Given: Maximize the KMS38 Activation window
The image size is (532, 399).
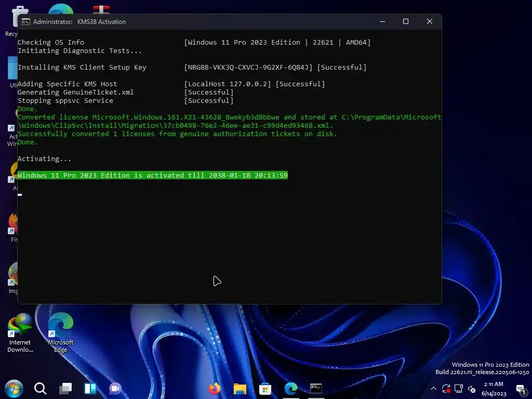Looking at the screenshot, I should click(x=406, y=21).
